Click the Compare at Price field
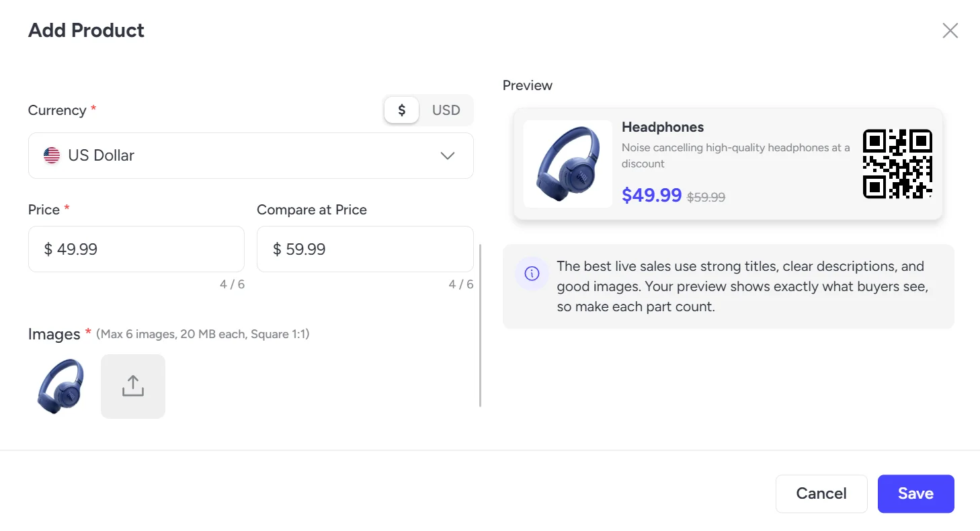The height and width of the screenshot is (531, 980). (365, 249)
